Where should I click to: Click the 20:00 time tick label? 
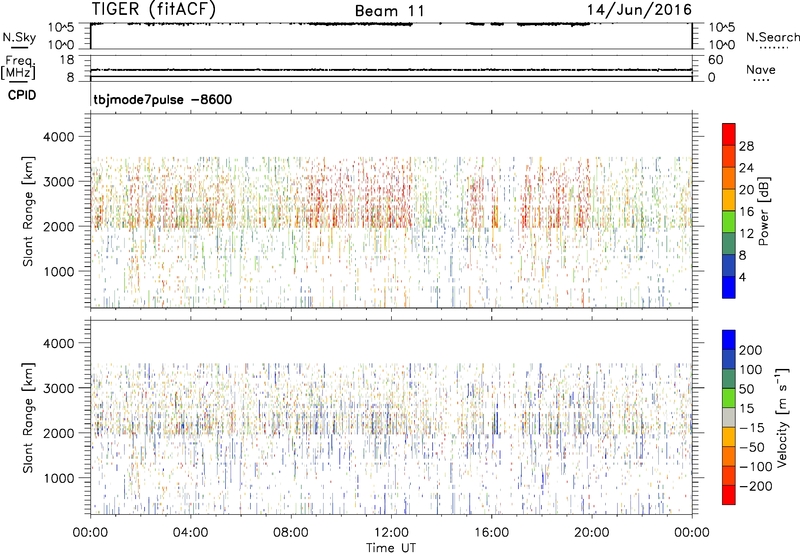pyautogui.click(x=592, y=533)
